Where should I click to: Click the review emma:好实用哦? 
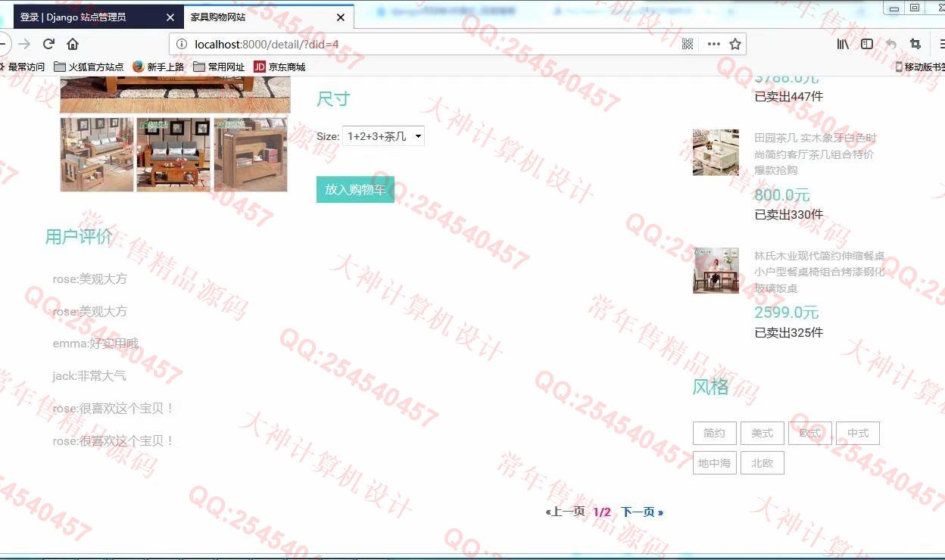(x=95, y=344)
